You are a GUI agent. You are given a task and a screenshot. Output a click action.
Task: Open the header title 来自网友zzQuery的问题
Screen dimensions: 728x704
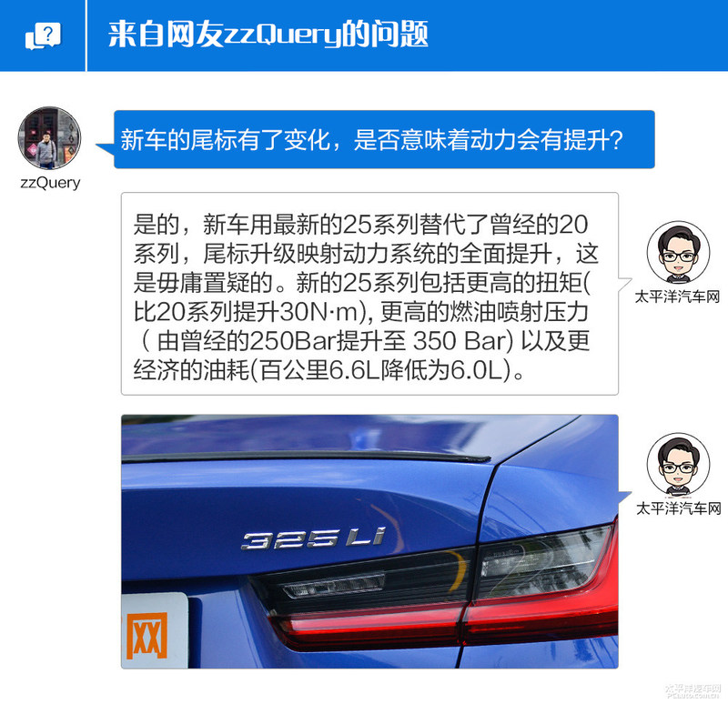[x=268, y=35]
